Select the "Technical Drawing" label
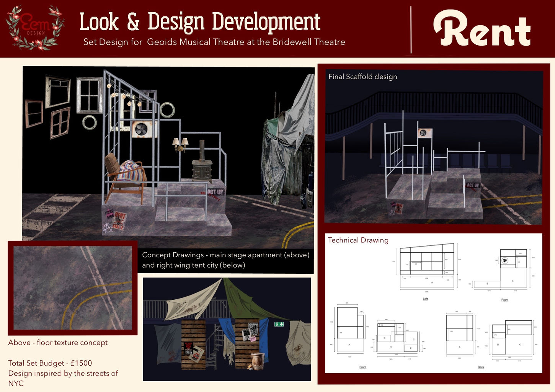Image resolution: width=555 pixels, height=392 pixels. pos(358,240)
